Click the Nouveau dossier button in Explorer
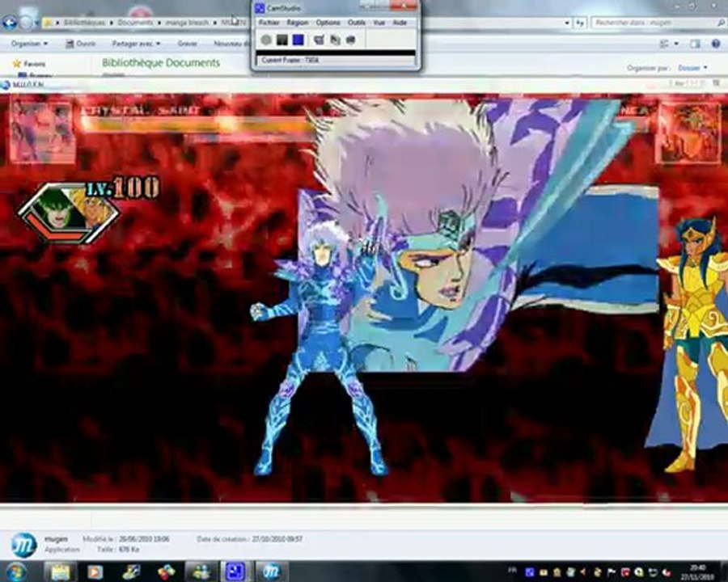The image size is (728, 582). 232,43
